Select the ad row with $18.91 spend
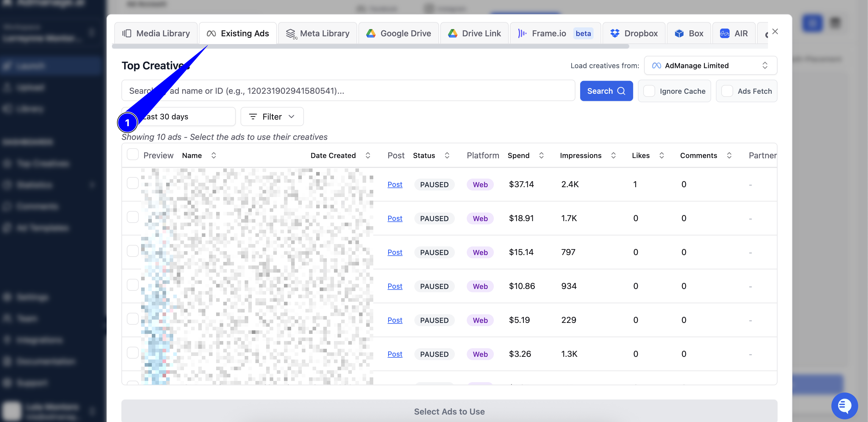Image resolution: width=868 pixels, height=422 pixels. (132, 217)
